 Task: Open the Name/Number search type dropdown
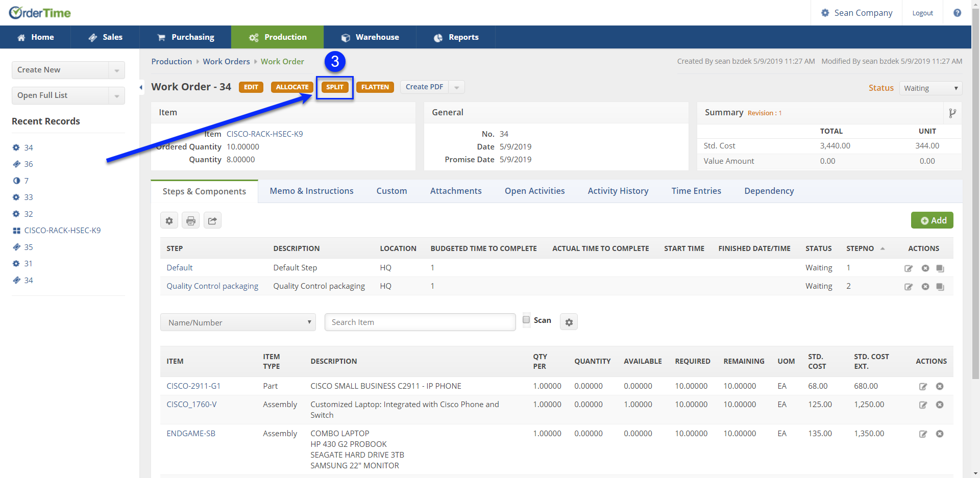238,322
